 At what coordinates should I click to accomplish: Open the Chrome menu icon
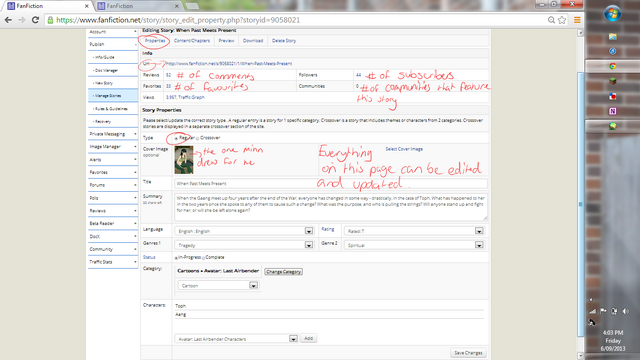point(577,20)
